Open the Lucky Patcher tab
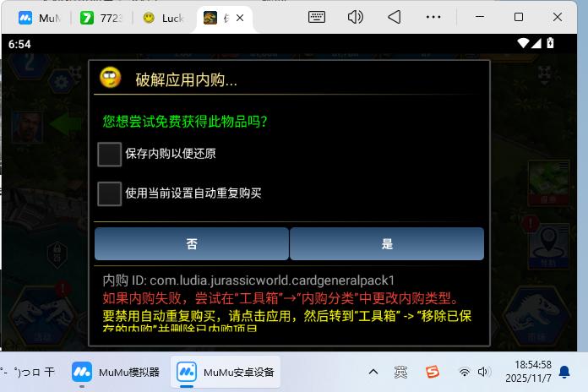This screenshot has height=392, width=588. (x=163, y=18)
